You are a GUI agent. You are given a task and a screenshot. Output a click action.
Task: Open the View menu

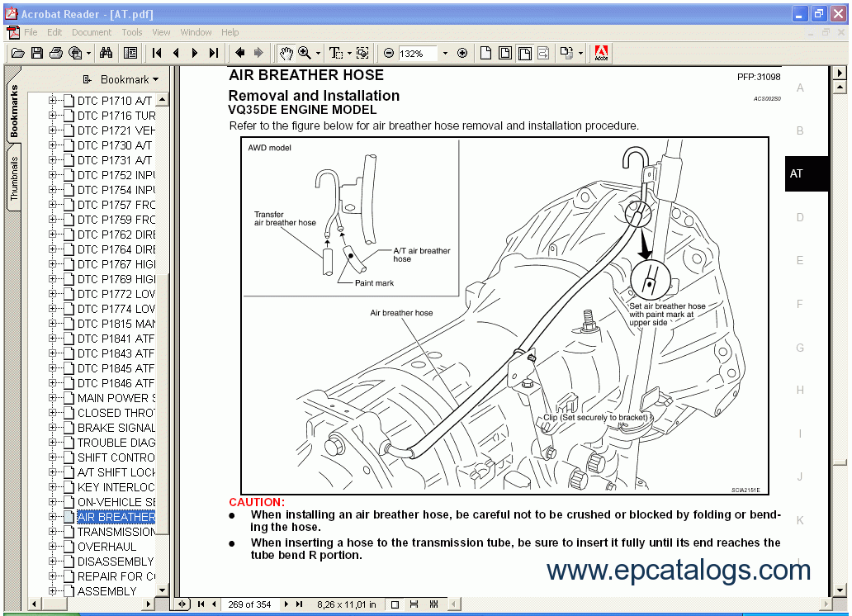[161, 32]
